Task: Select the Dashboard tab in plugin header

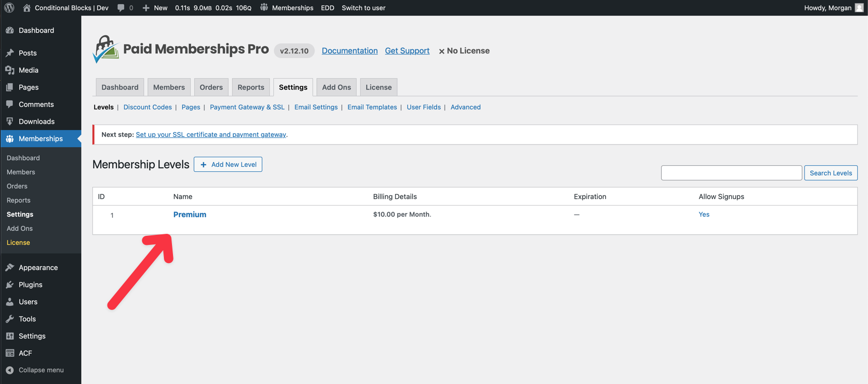Action: point(120,87)
